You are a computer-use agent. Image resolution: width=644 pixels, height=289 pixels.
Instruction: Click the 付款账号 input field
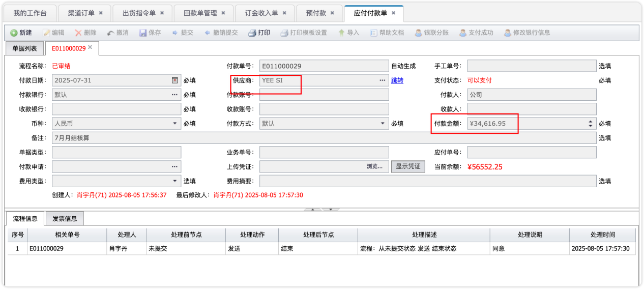324,95
